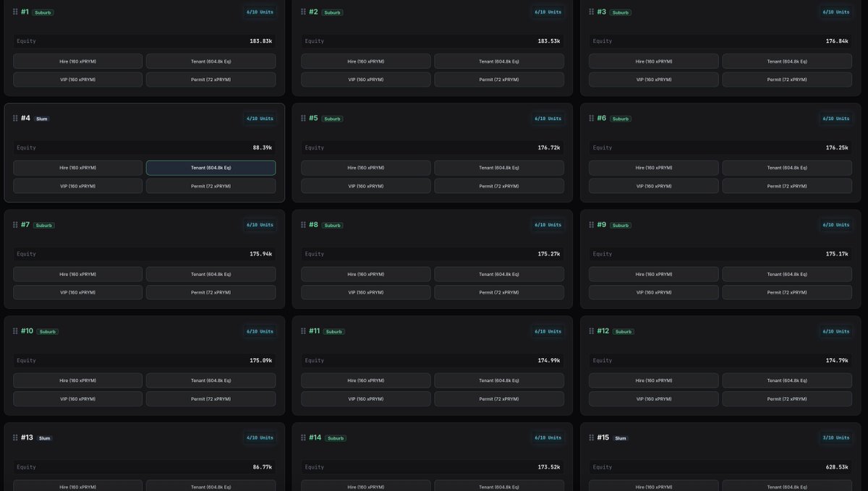Click VIP (160 xPRYM) on card #1

78,80
